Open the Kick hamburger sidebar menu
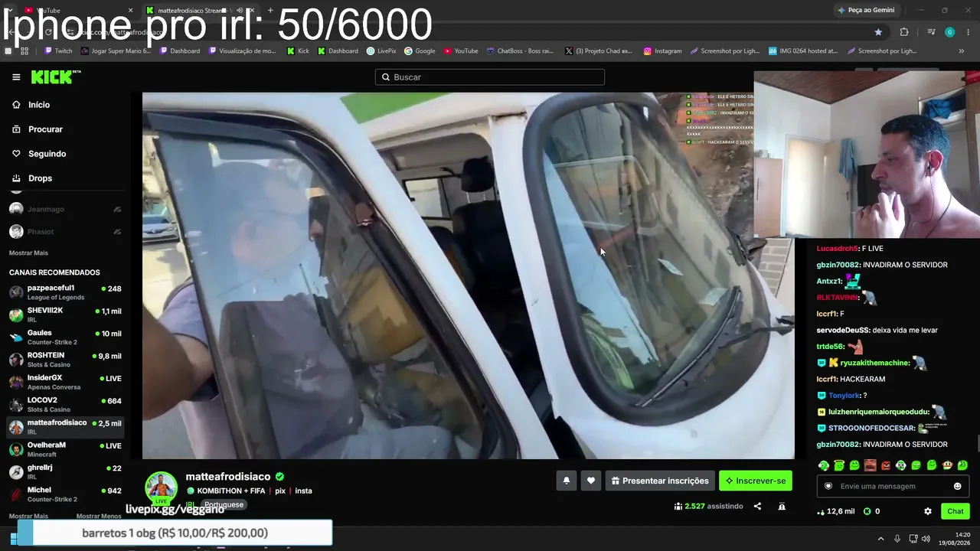 pos(16,77)
